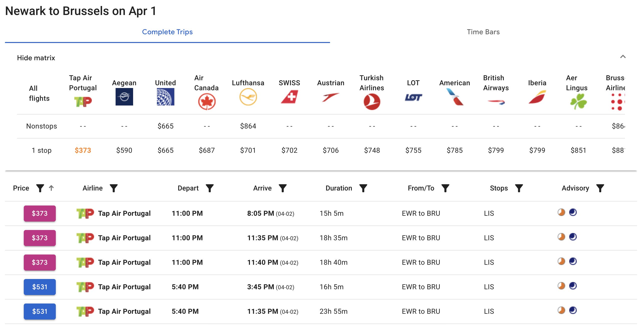This screenshot has height=325, width=644.
Task: Click the Lufthansa crane logo
Action: click(x=248, y=97)
